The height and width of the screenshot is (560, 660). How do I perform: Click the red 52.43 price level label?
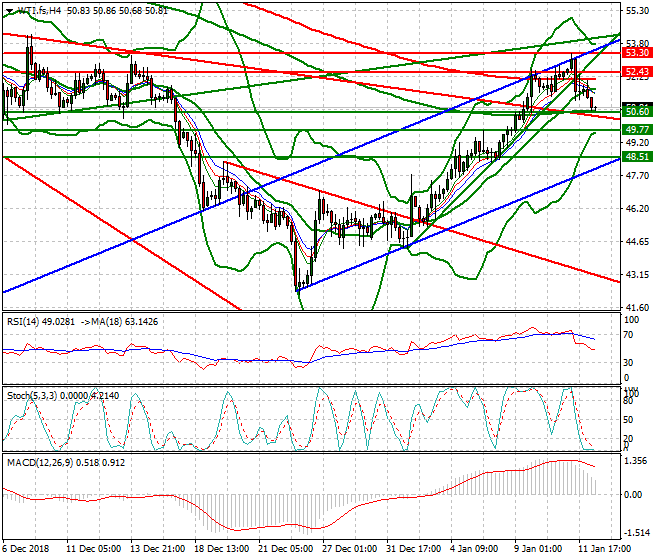637,72
